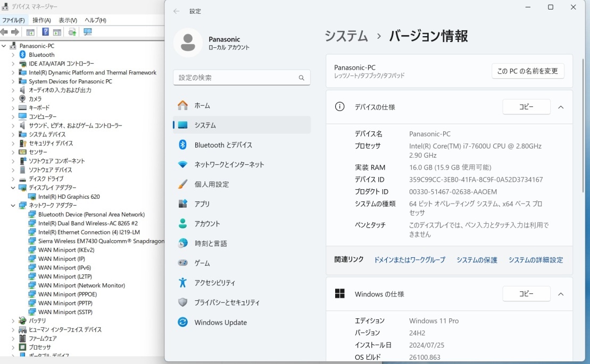Click the Bluetooth device category icon in Device Manager
Image resolution: width=590 pixels, height=364 pixels.
22,55
